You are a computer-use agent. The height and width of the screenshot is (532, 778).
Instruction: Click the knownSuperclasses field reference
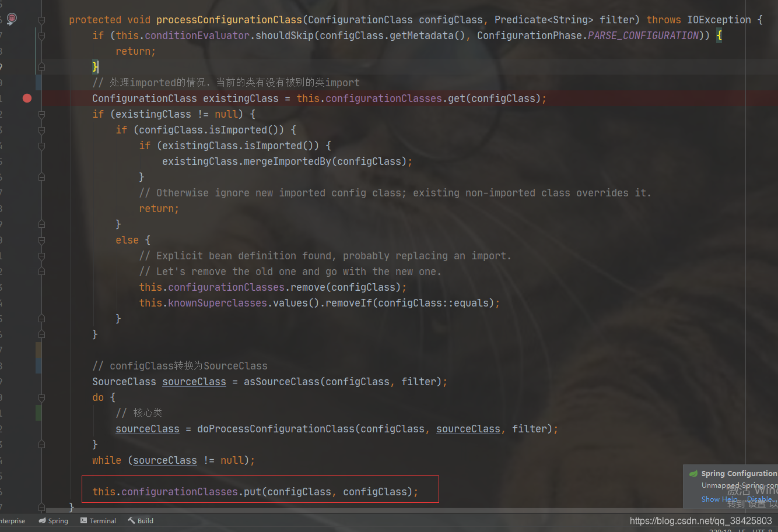[218, 303]
